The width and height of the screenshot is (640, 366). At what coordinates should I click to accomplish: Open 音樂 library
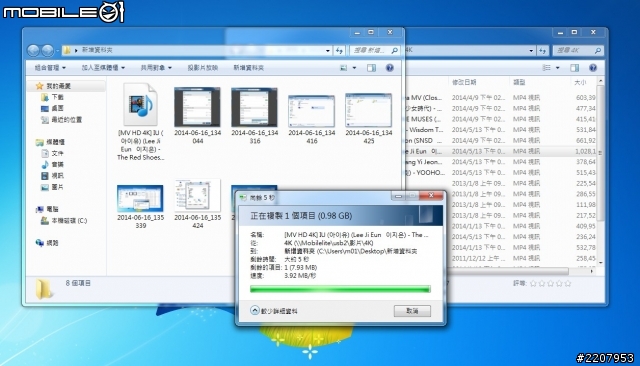(x=57, y=164)
